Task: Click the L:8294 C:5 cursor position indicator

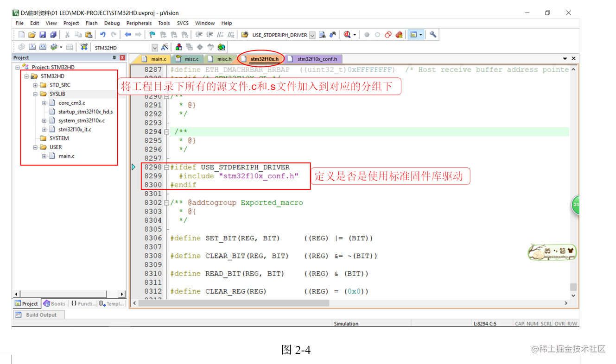Action: [x=485, y=324]
